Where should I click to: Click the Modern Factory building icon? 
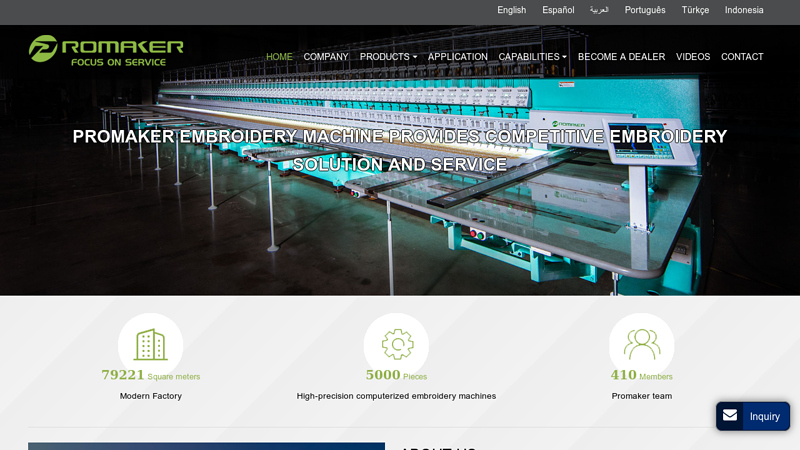coord(151,345)
